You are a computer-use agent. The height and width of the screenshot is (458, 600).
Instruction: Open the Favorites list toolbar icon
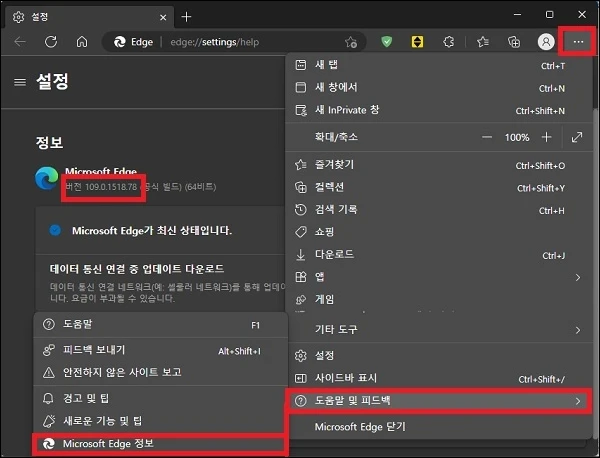[x=483, y=41]
